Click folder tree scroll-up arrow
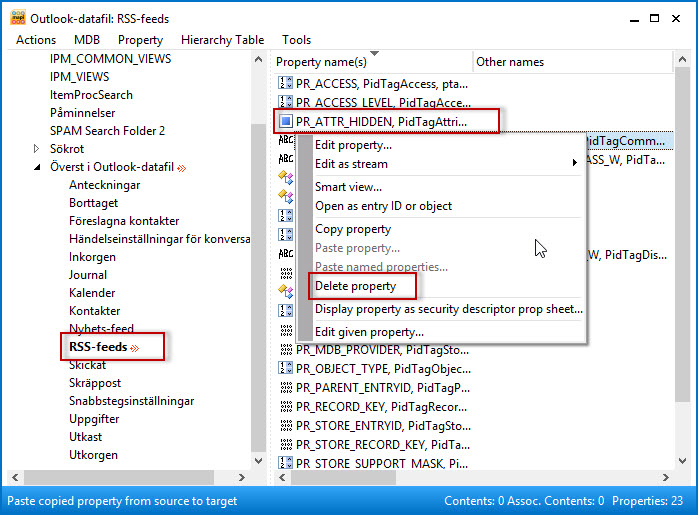The image size is (698, 515). point(258,59)
